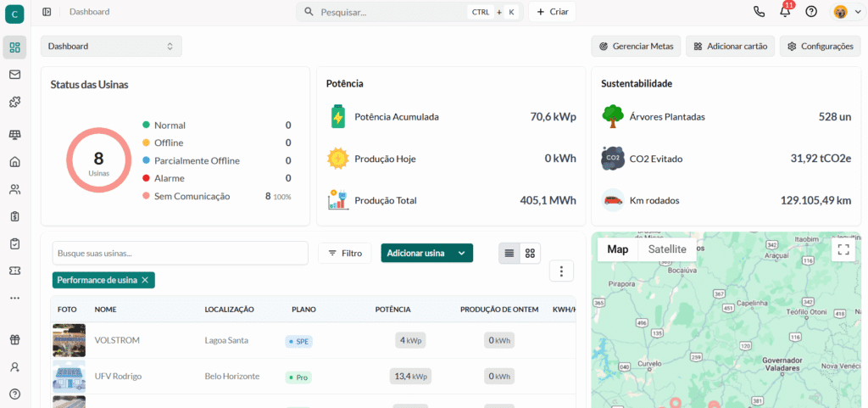Open the house icon in sidebar
The height and width of the screenshot is (408, 868).
(x=15, y=162)
